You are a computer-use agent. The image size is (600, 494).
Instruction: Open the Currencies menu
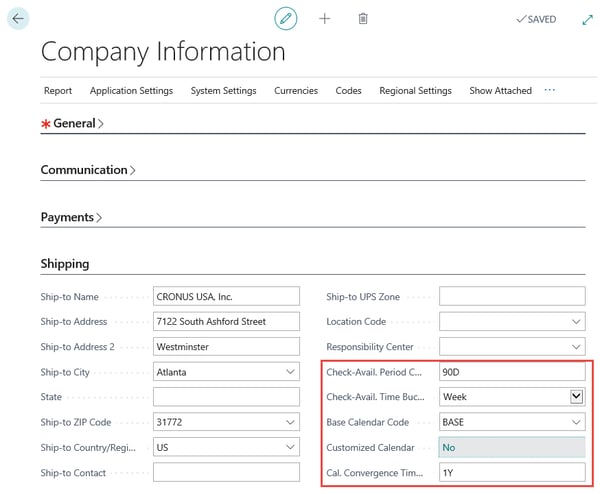pyautogui.click(x=296, y=91)
